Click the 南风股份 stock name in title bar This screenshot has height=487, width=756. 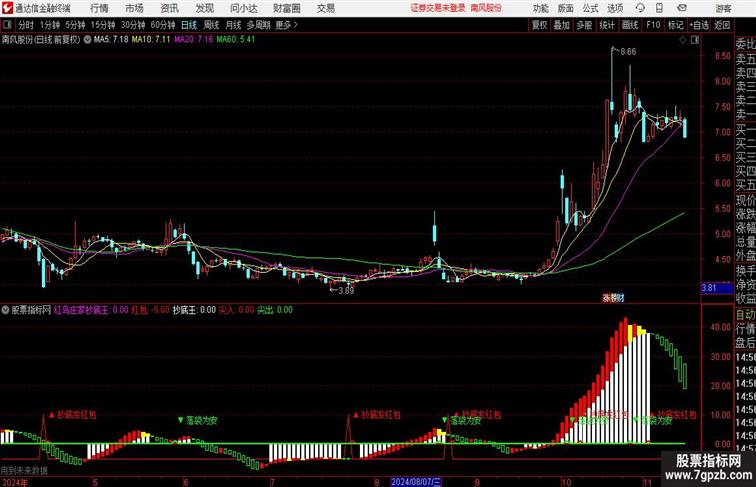[486, 8]
